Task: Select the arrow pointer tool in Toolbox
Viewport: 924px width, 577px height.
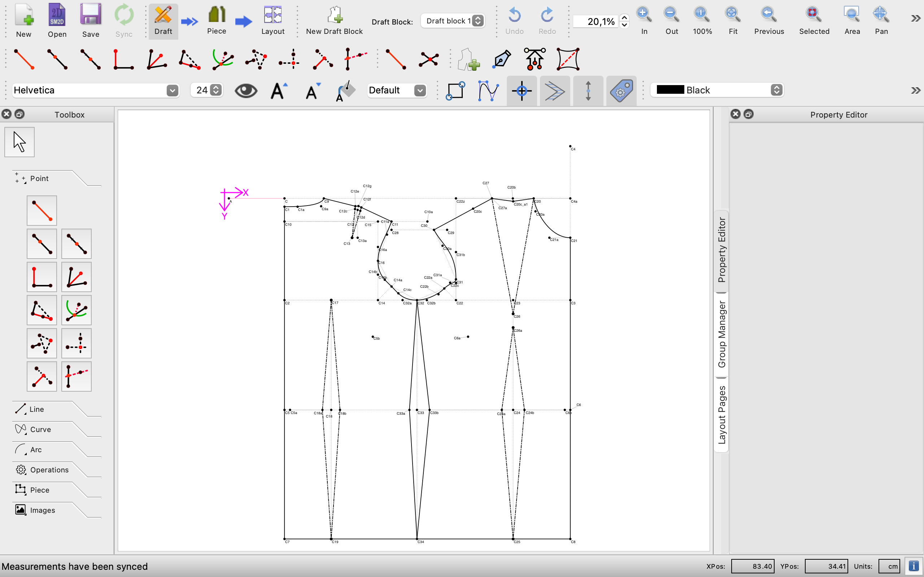Action: click(19, 142)
